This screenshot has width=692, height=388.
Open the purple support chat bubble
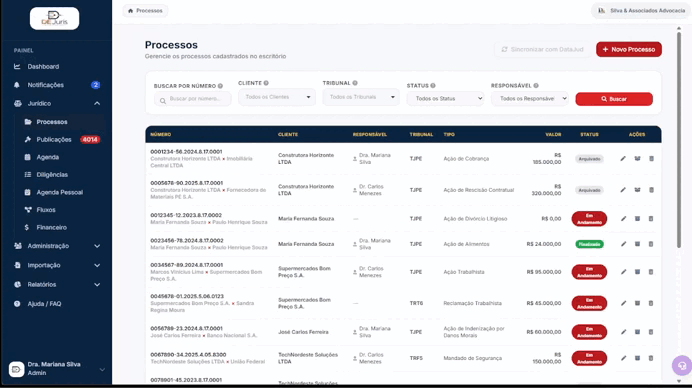[681, 365]
